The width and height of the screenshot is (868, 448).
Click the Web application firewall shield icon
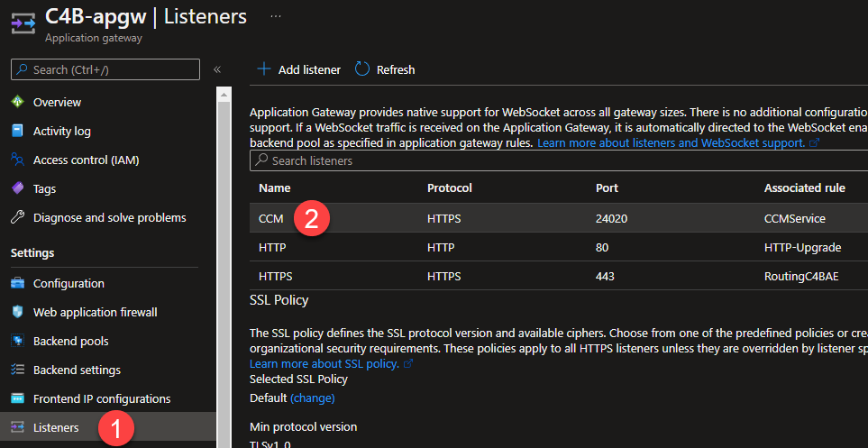click(18, 312)
